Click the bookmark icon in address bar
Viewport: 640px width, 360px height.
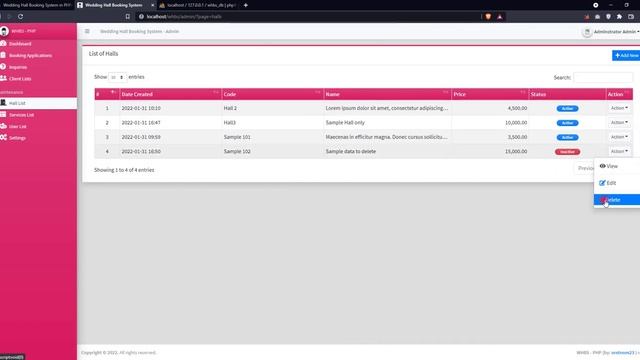(x=128, y=17)
